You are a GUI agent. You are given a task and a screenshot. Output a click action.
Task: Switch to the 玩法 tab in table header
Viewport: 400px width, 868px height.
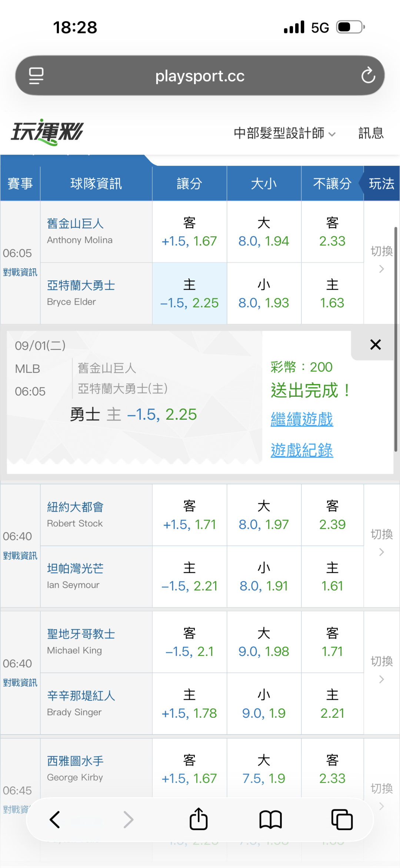click(x=381, y=184)
